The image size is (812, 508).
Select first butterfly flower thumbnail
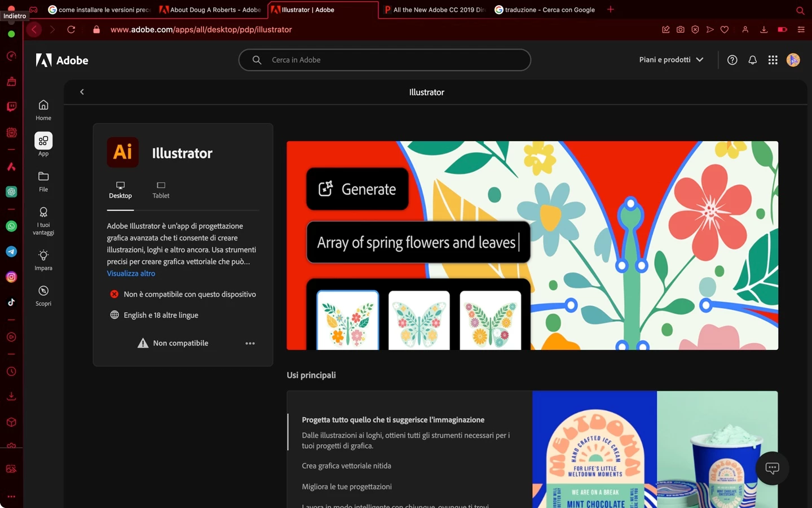coord(347,320)
